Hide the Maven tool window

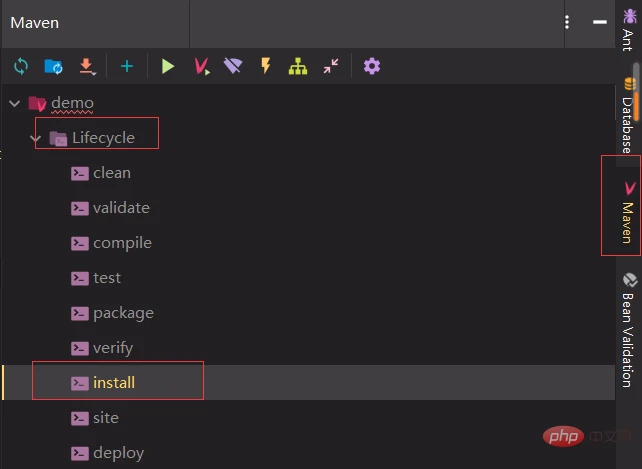[600, 22]
